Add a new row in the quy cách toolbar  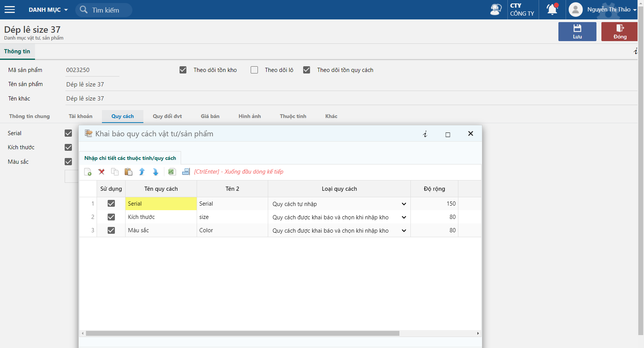[x=88, y=172]
